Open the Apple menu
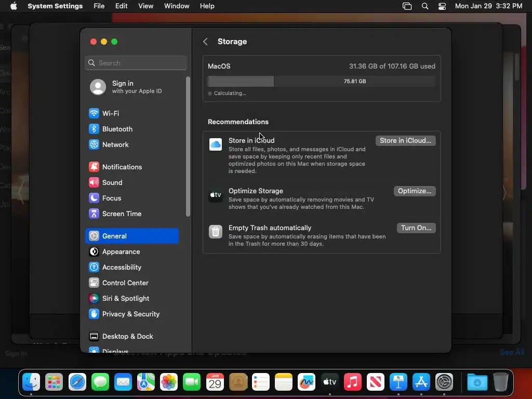 [x=14, y=6]
